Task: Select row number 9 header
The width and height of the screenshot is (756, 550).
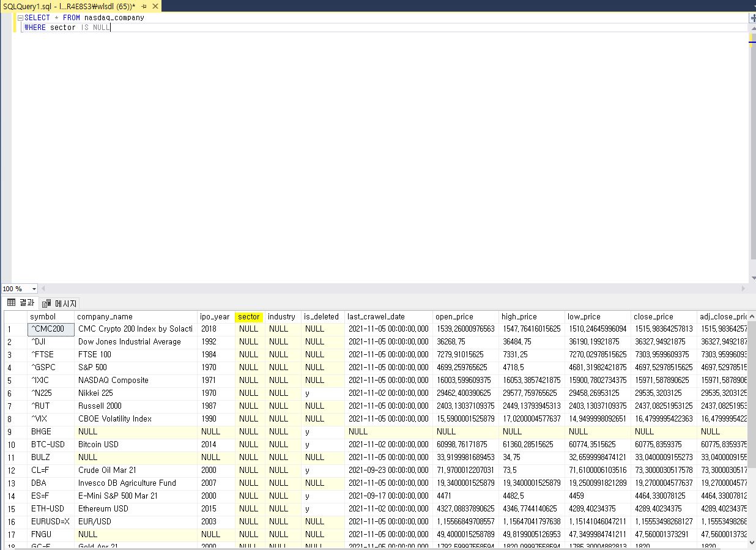Action: (x=15, y=432)
